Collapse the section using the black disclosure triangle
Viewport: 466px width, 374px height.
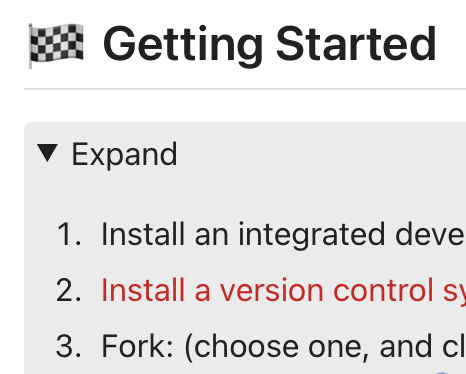click(47, 153)
